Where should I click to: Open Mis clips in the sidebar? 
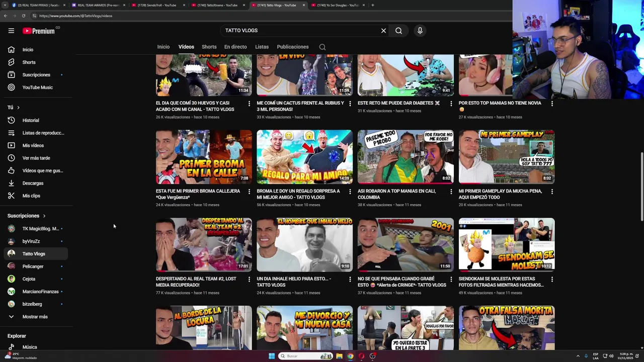35,196
